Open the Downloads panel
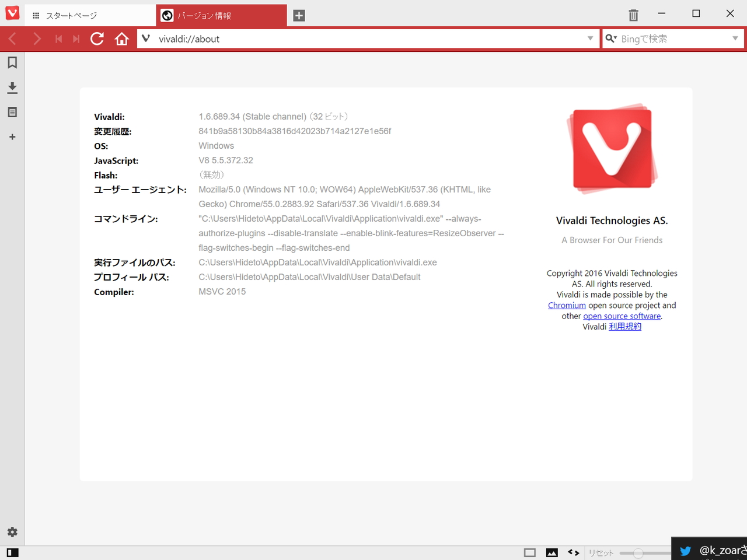 coord(12,87)
